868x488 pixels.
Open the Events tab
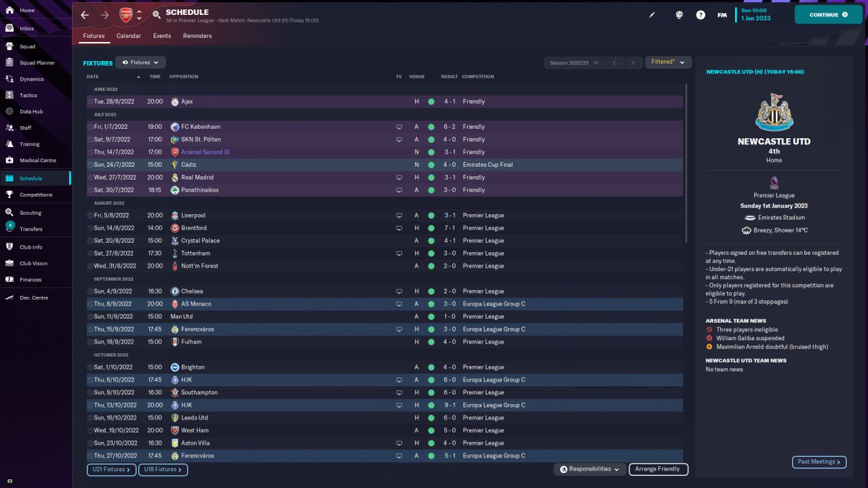point(162,36)
